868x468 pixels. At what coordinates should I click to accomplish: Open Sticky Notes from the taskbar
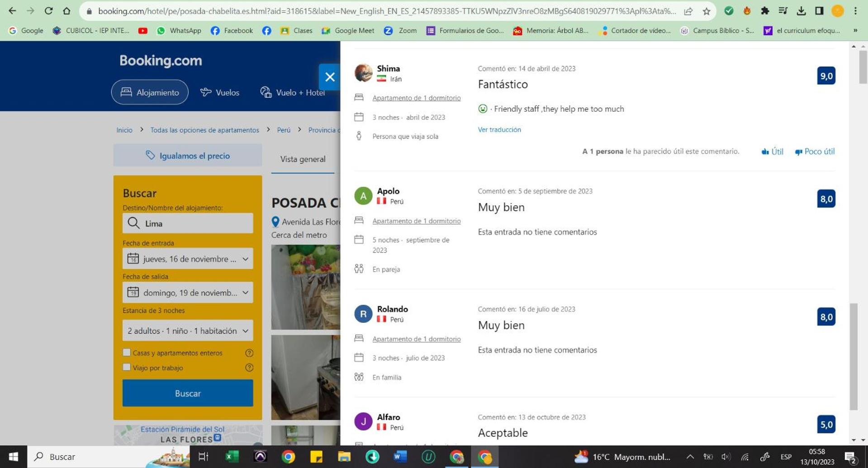click(x=316, y=457)
